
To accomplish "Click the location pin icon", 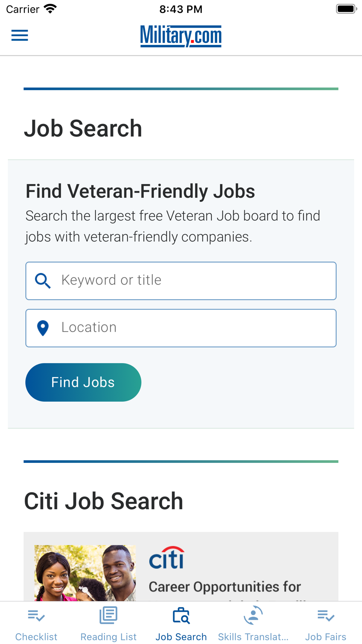I will (43, 328).
